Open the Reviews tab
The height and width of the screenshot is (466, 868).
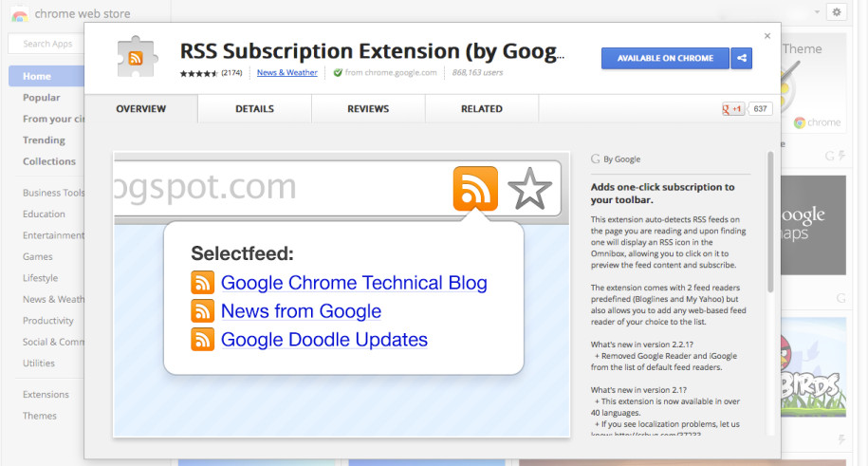368,109
